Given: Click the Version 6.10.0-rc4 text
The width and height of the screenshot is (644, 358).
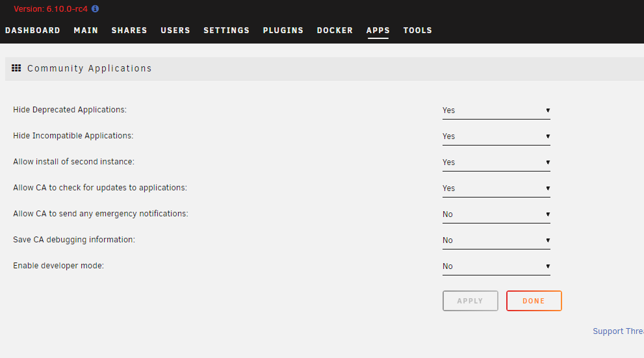Looking at the screenshot, I should [x=51, y=9].
